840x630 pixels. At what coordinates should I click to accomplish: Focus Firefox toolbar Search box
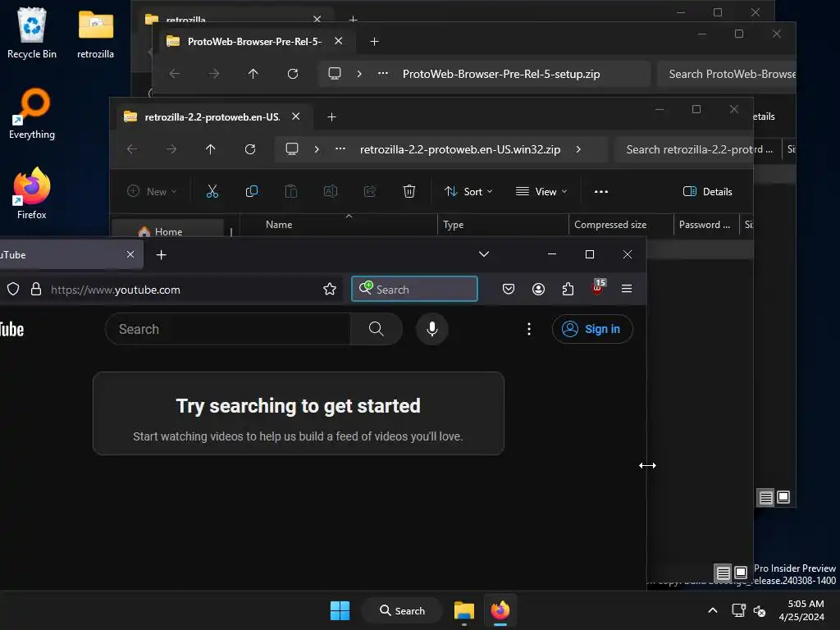414,290
